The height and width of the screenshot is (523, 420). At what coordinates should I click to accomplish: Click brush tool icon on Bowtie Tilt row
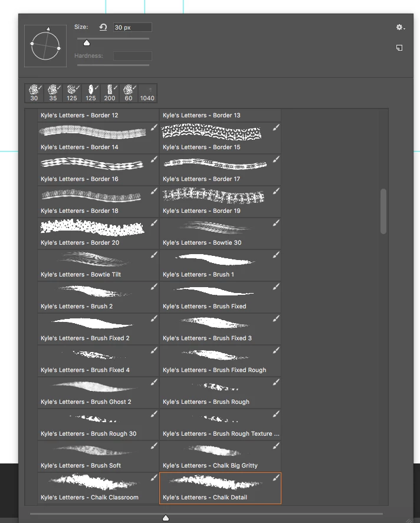coord(154,255)
